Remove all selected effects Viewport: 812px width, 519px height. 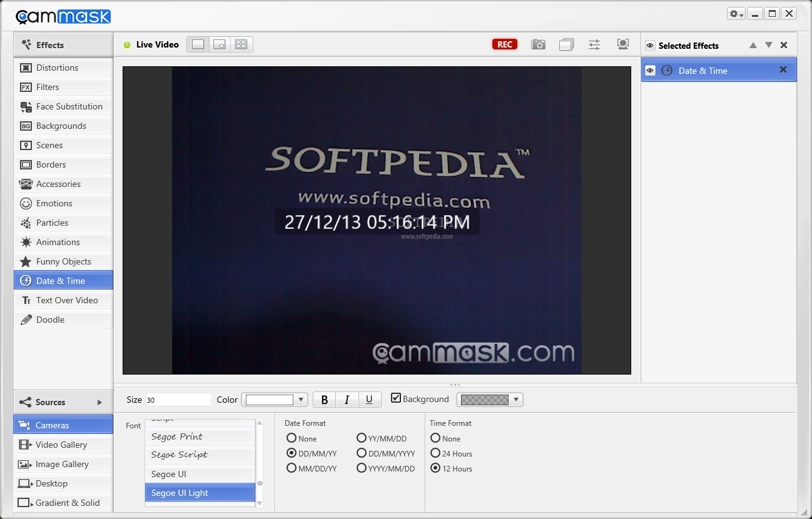pyautogui.click(x=784, y=45)
